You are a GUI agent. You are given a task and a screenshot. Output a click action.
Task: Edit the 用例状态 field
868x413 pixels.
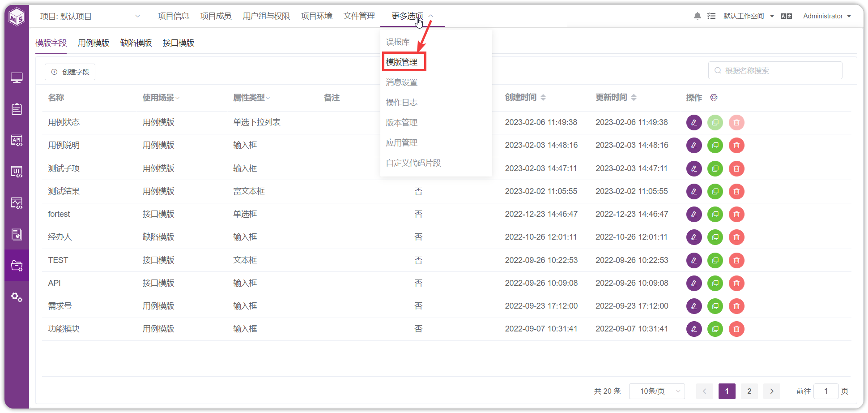click(x=694, y=122)
